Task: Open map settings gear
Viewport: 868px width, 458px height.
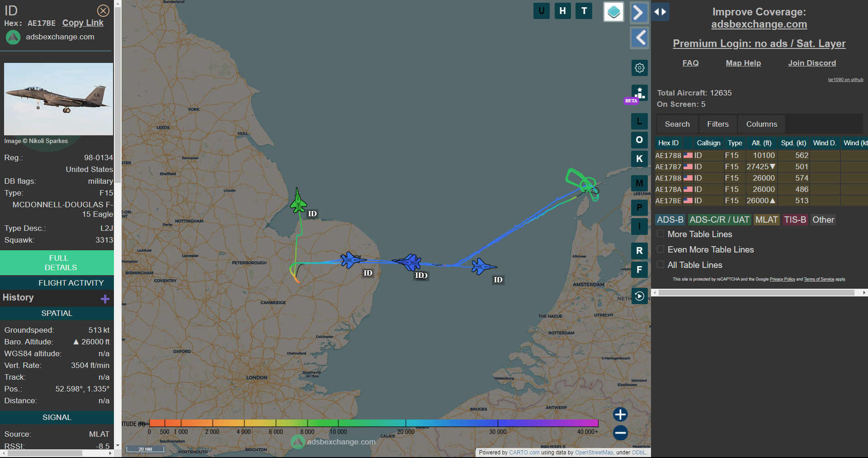Action: (x=639, y=68)
